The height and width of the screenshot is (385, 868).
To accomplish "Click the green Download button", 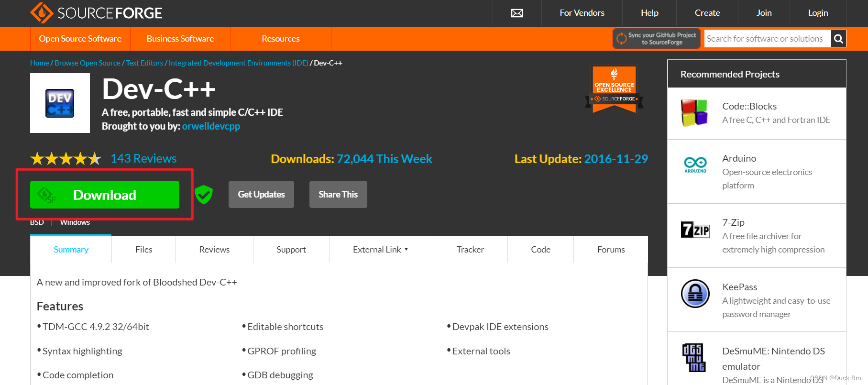I will point(105,195).
